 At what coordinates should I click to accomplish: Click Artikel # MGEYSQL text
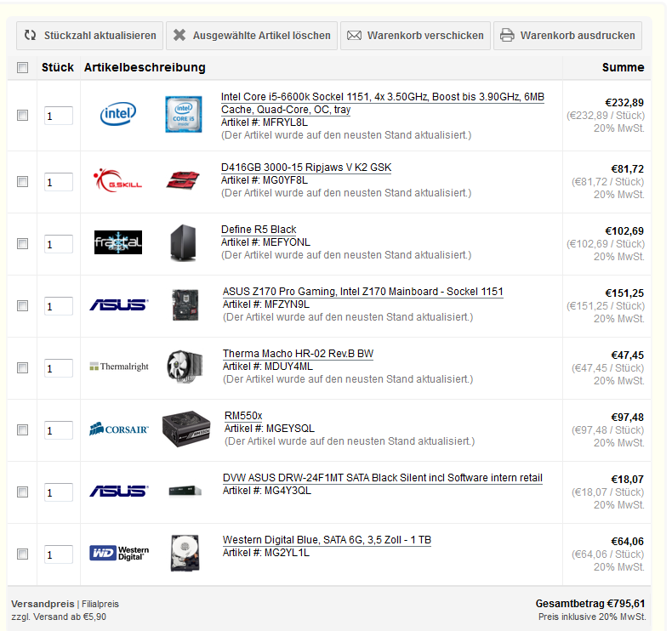click(x=269, y=429)
